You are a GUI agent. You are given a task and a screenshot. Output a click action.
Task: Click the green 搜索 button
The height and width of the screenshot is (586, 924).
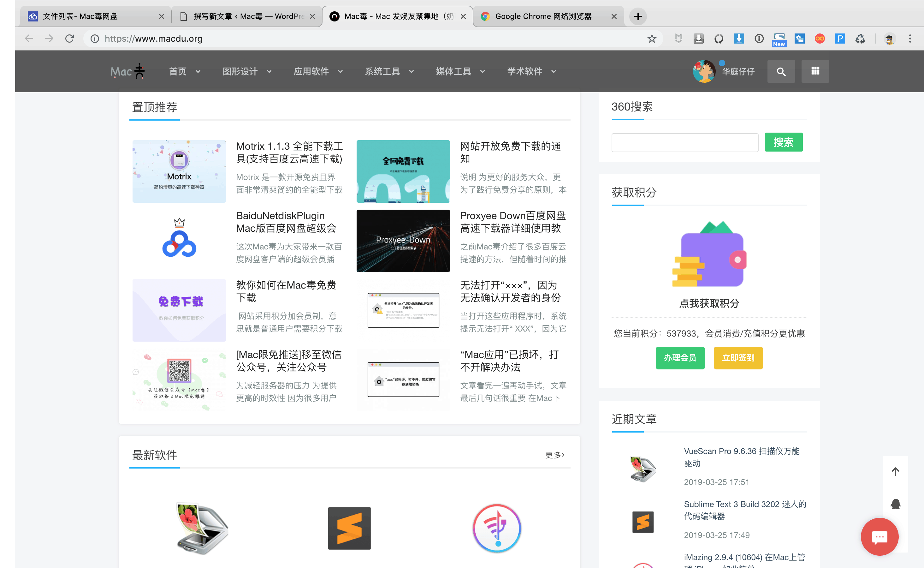[x=783, y=142]
